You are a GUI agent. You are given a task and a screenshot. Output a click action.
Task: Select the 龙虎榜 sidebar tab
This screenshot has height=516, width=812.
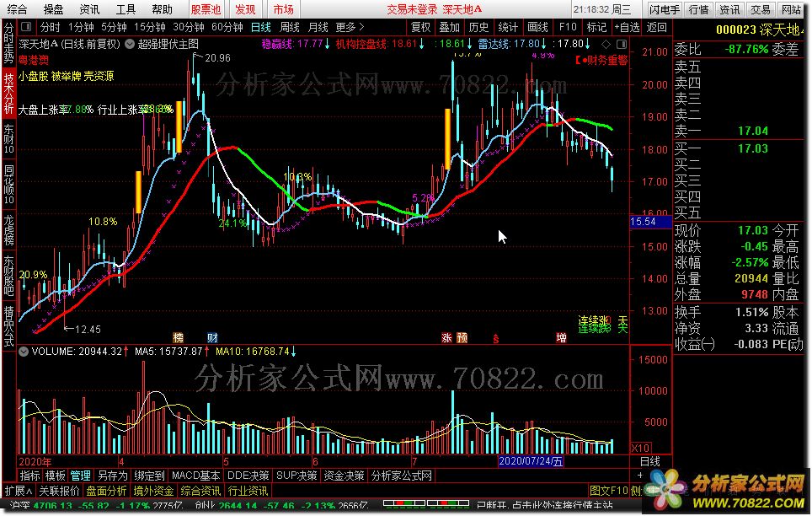click(8, 228)
